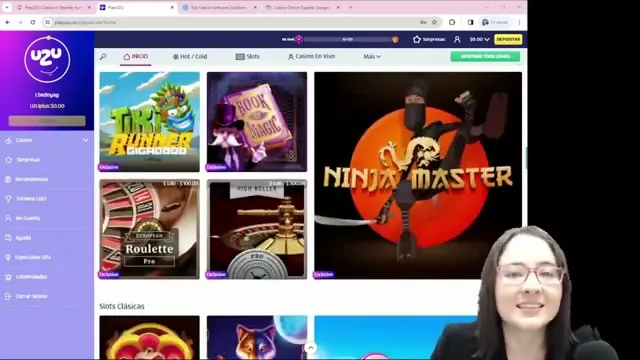Click the level progress bar
Image resolution: width=640 pixels, height=360 pixels.
347,39
